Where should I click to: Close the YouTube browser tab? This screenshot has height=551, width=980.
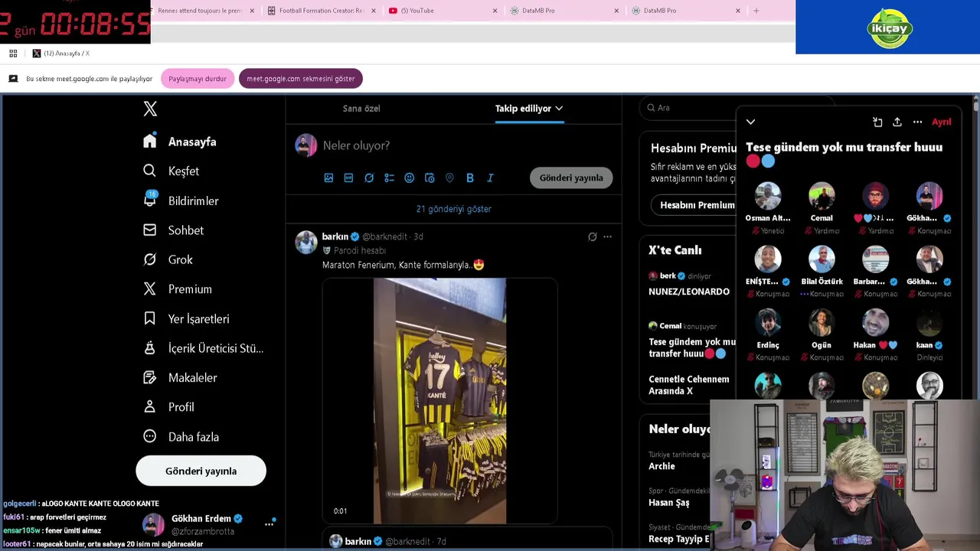pyautogui.click(x=495, y=11)
